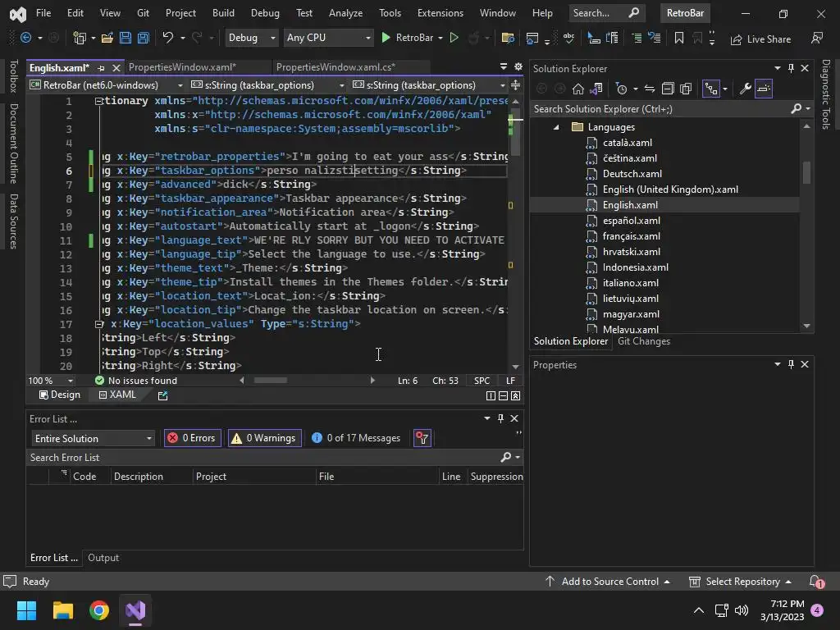Open the File menu

43,13
